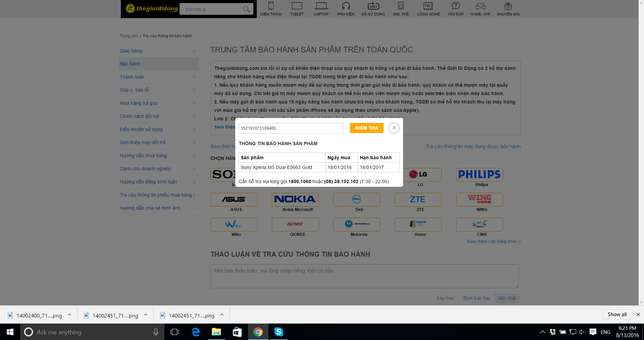Click the search magnifier icon
The height and width of the screenshot is (340, 644).
coord(246,9)
